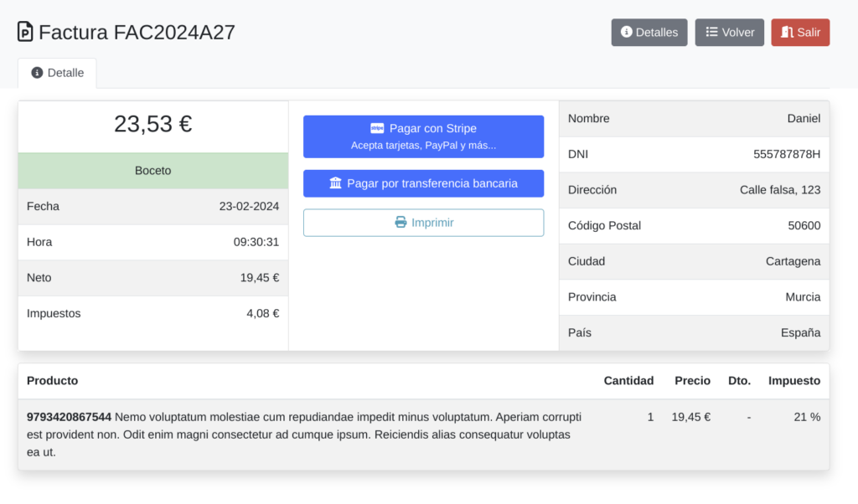The height and width of the screenshot is (504, 858).
Task: Click the invoice total 23,53 €
Action: pos(152,125)
